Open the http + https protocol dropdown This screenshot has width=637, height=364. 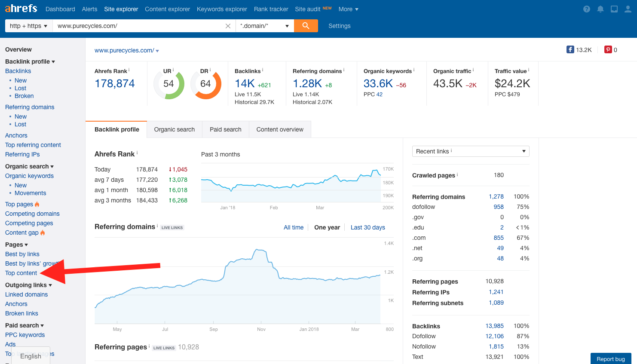point(28,26)
